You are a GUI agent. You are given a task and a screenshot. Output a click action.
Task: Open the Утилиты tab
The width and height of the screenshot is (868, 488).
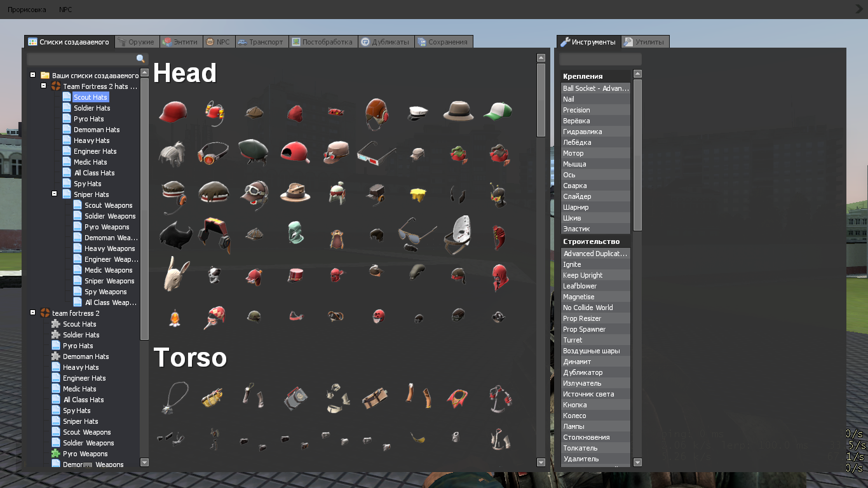pos(644,42)
